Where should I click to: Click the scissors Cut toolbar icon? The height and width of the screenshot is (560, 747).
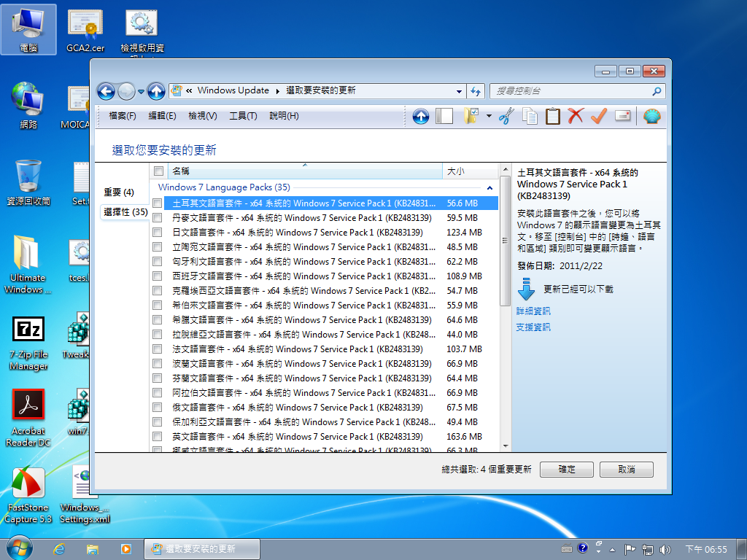[506, 116]
